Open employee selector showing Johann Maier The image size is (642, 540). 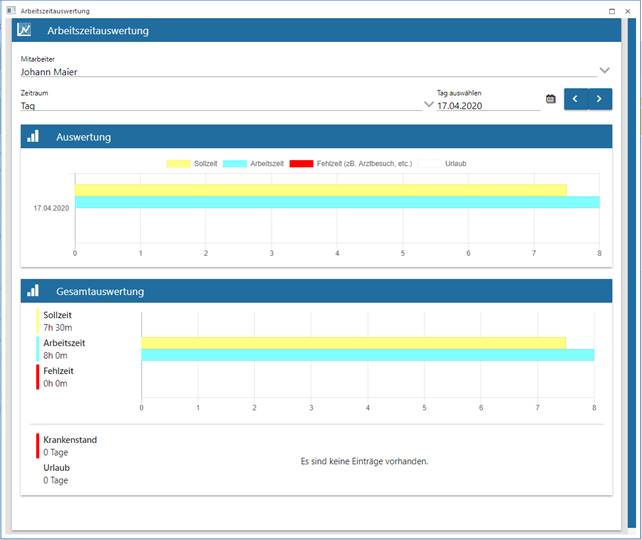(300, 71)
